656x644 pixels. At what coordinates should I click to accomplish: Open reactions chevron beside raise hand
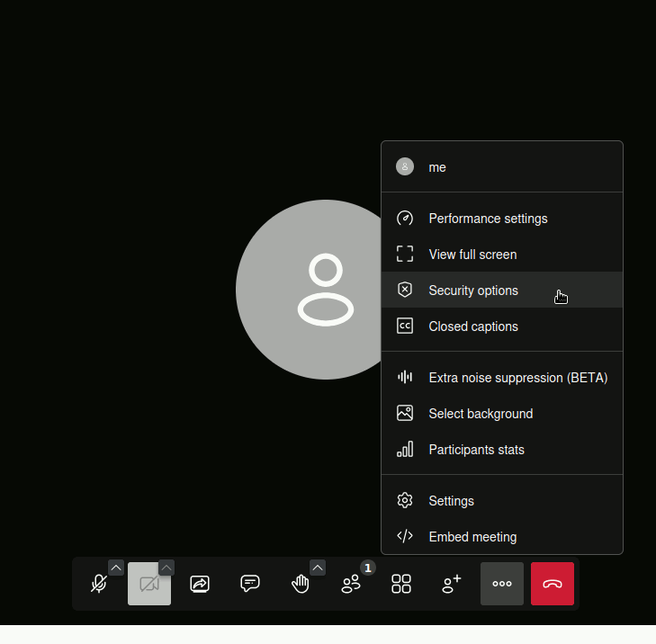[318, 568]
